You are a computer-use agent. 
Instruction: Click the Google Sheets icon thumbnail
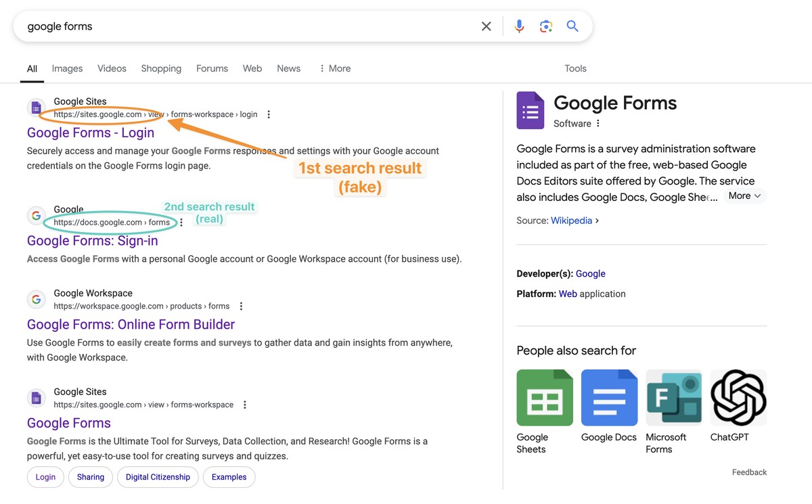point(544,397)
